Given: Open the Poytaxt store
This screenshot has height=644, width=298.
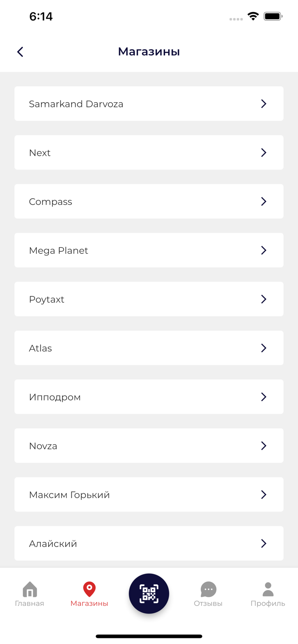Looking at the screenshot, I should [149, 299].
